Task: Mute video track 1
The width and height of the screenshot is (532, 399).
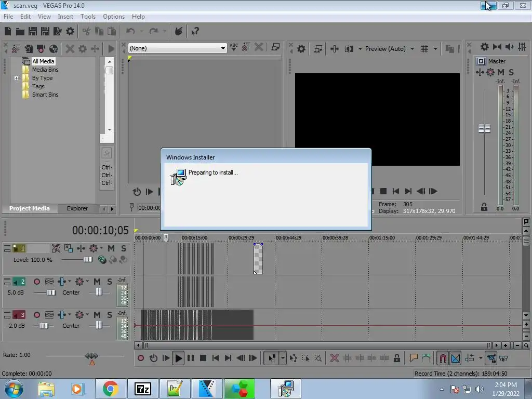Action: [111, 248]
